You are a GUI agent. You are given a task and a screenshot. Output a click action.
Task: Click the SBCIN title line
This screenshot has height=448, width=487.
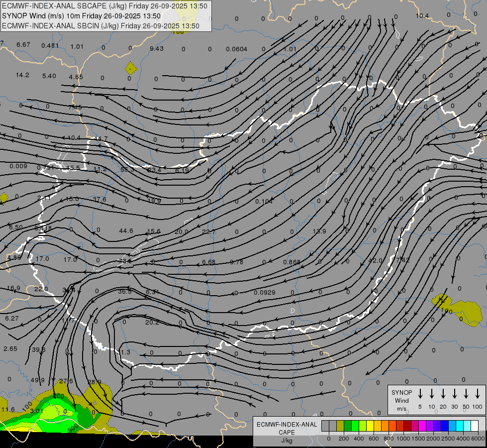(100, 26)
